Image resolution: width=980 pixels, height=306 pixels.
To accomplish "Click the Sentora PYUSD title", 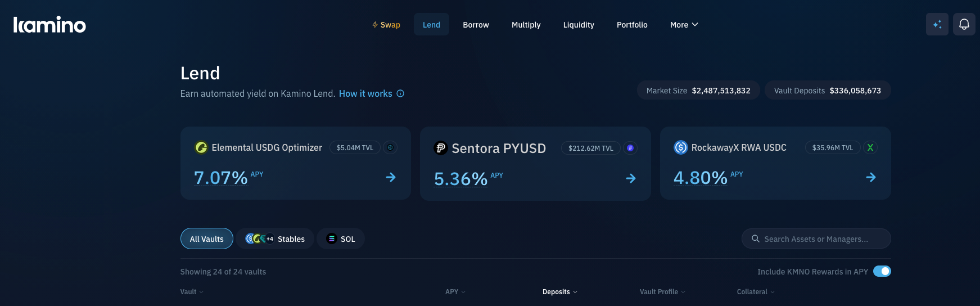I will 499,148.
